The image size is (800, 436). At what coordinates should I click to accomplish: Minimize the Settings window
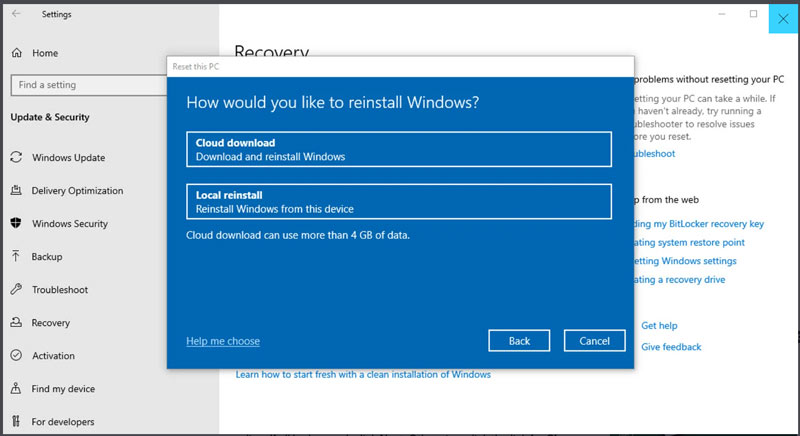722,14
